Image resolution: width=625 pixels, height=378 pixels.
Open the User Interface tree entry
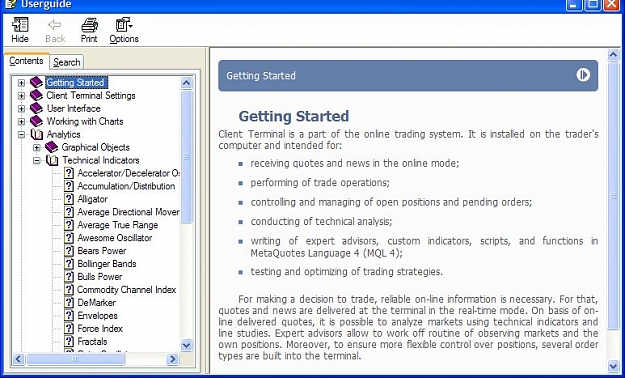73,108
